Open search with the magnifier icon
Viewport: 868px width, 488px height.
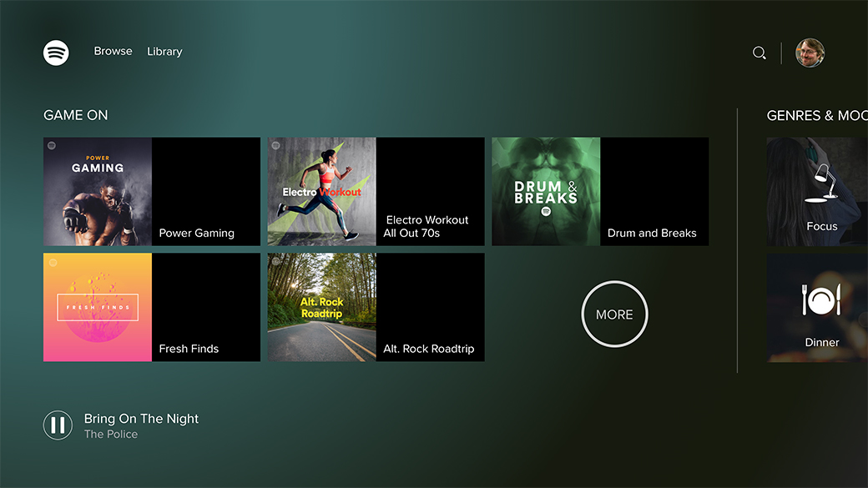click(759, 53)
